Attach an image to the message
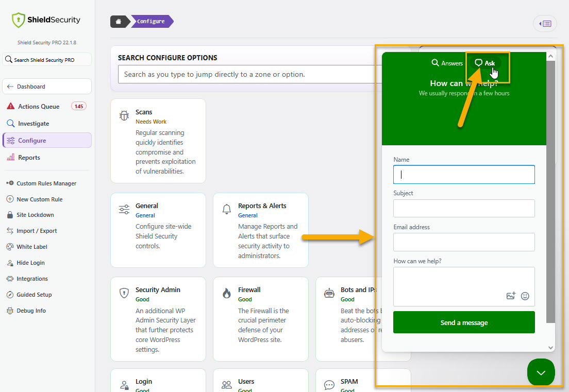The height and width of the screenshot is (392, 569). pos(511,296)
